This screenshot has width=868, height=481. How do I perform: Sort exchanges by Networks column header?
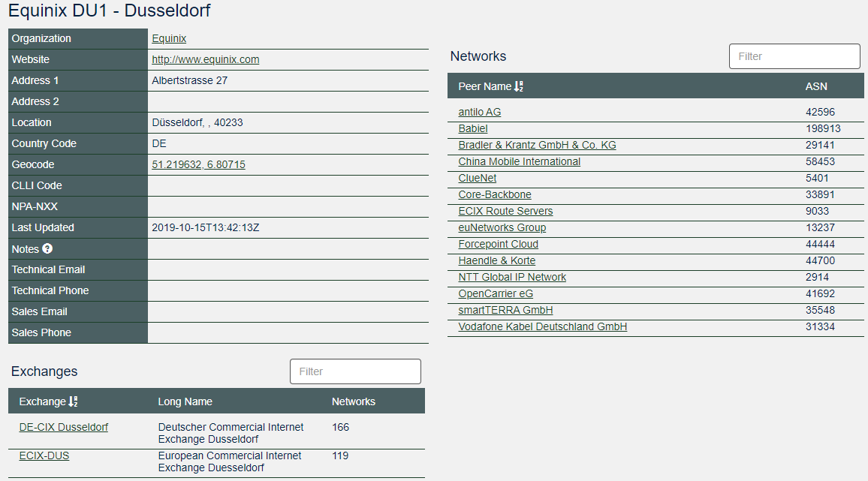(353, 402)
